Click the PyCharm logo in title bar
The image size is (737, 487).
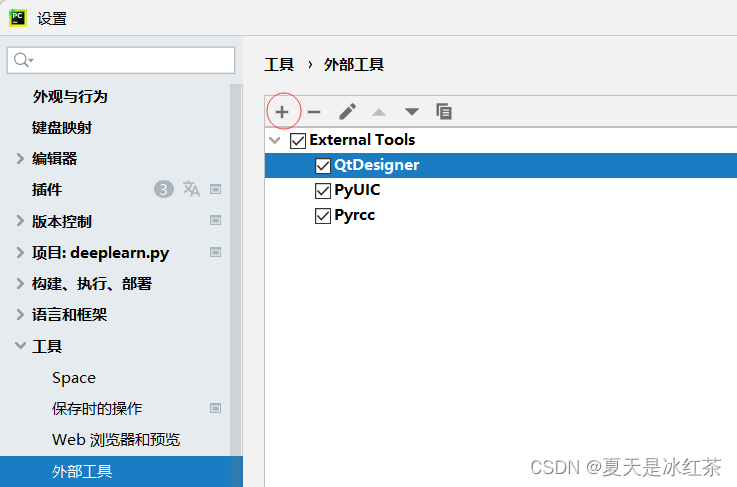coord(18,18)
